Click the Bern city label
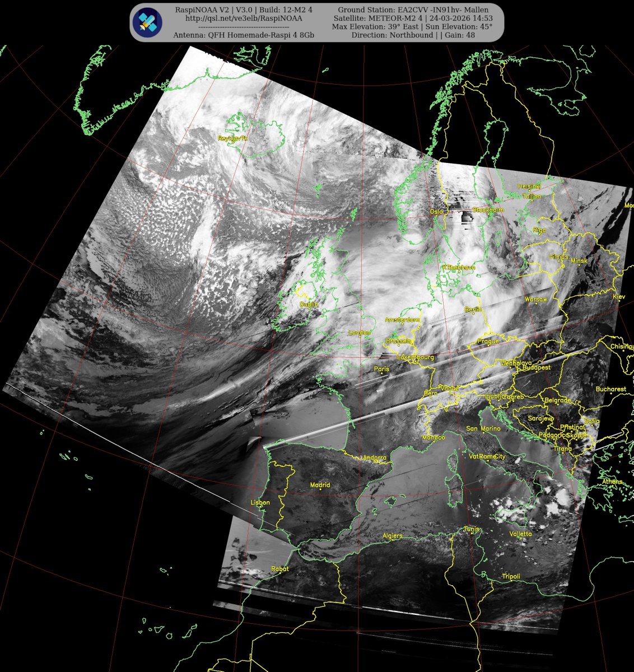Viewport: 634px width, 672px height. point(431,394)
